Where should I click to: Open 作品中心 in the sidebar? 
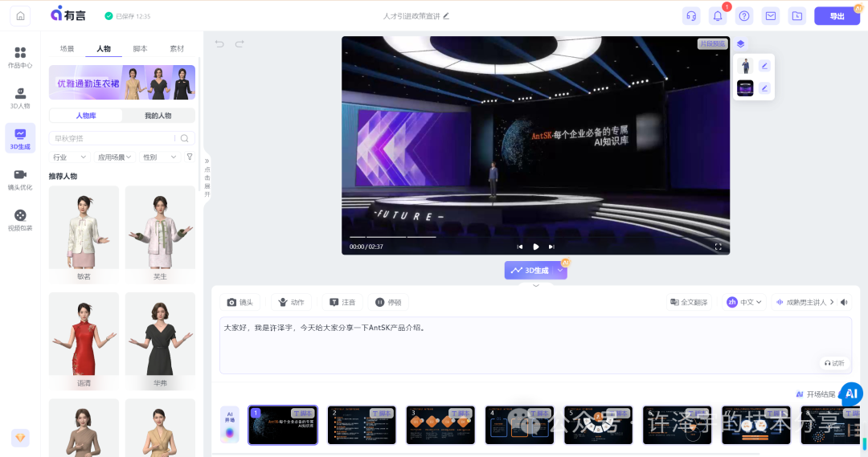20,58
